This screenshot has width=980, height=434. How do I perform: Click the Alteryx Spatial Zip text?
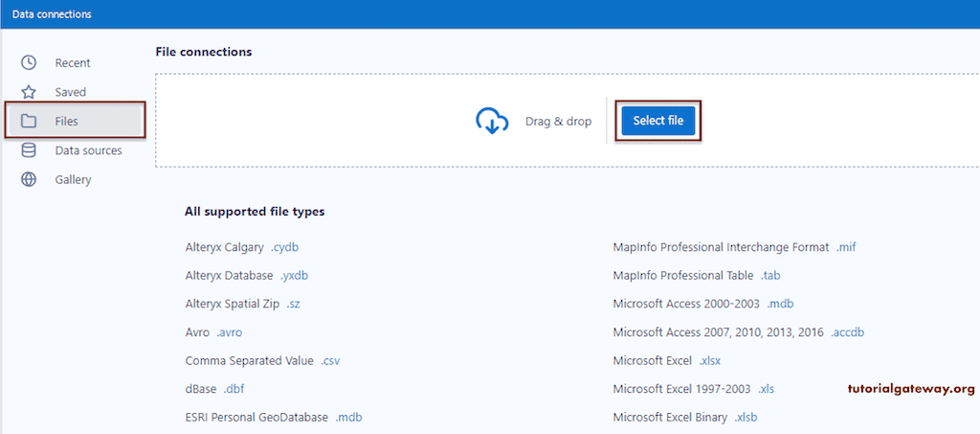click(x=233, y=304)
